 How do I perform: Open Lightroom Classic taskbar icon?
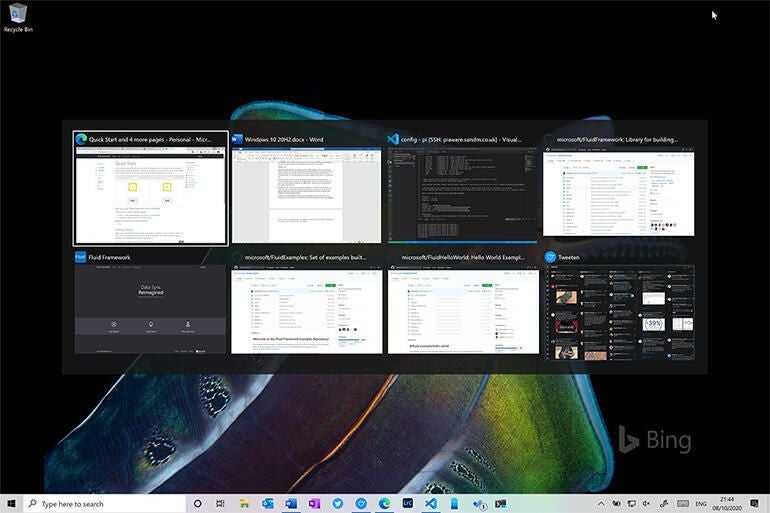(x=408, y=504)
